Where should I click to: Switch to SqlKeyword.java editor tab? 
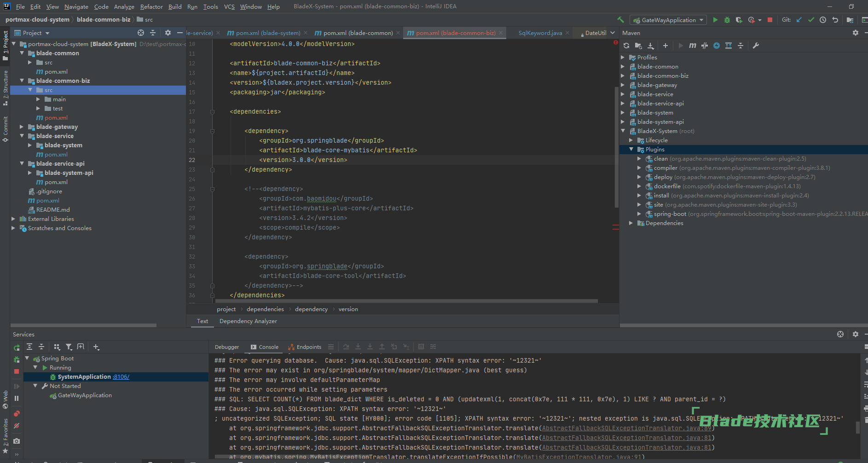tap(540, 33)
